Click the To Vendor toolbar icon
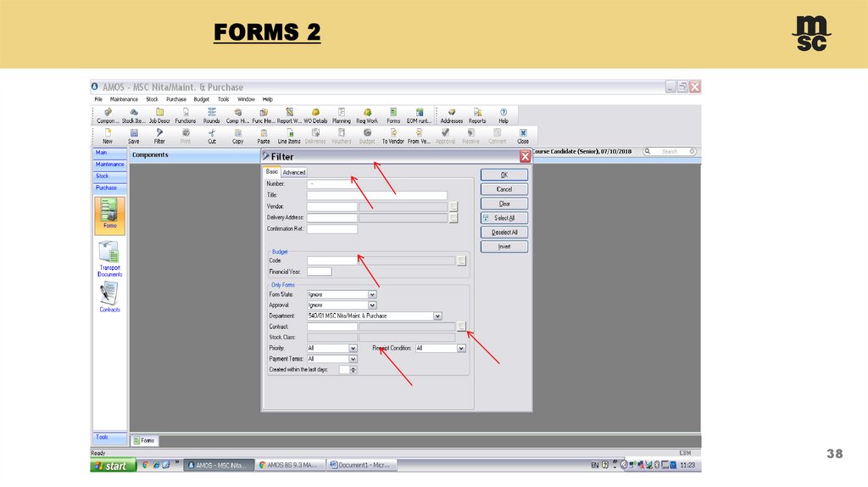The width and height of the screenshot is (868, 487). point(393,137)
